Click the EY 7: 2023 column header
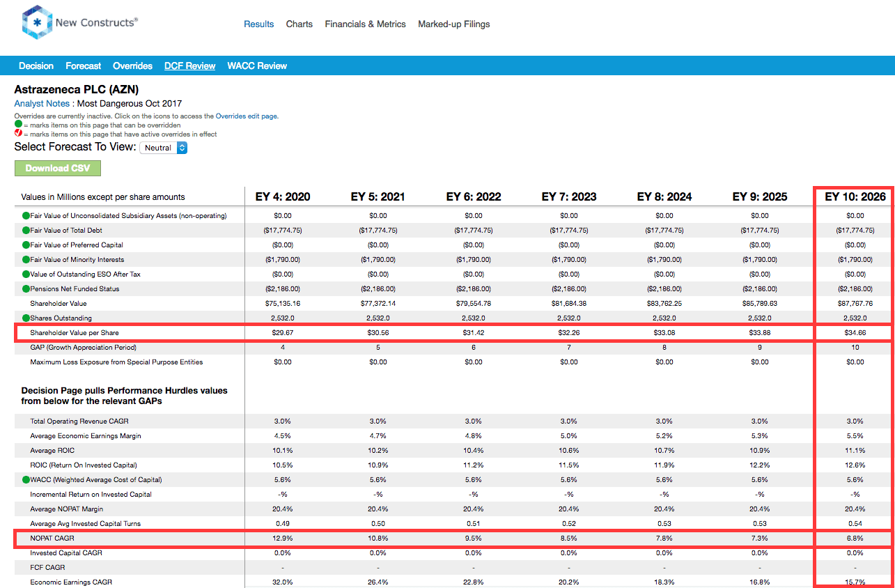895x588 pixels. click(569, 196)
